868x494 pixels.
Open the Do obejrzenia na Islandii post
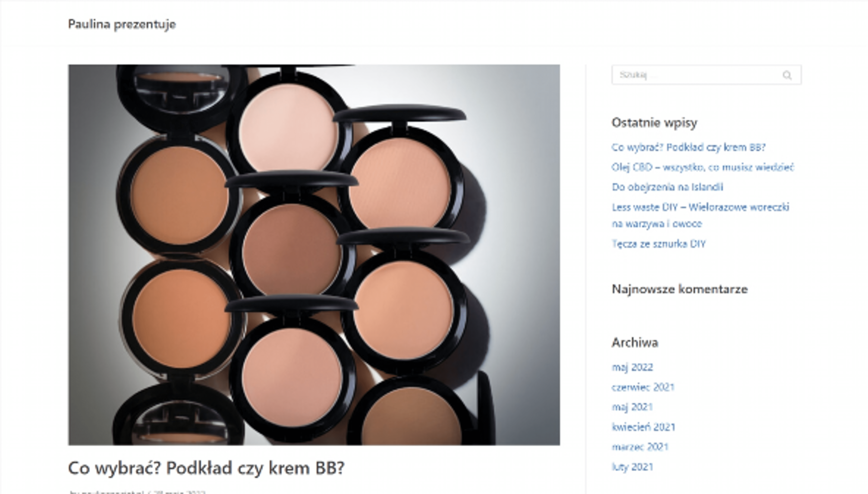pos(668,187)
